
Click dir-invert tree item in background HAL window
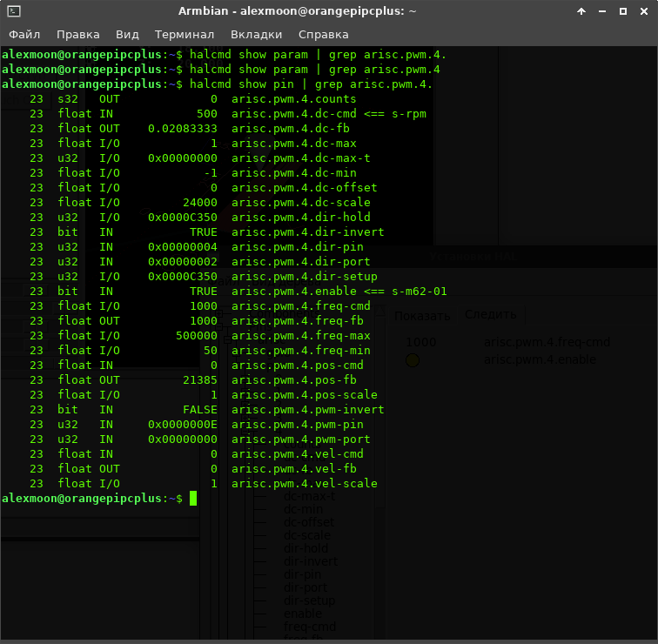click(311, 561)
